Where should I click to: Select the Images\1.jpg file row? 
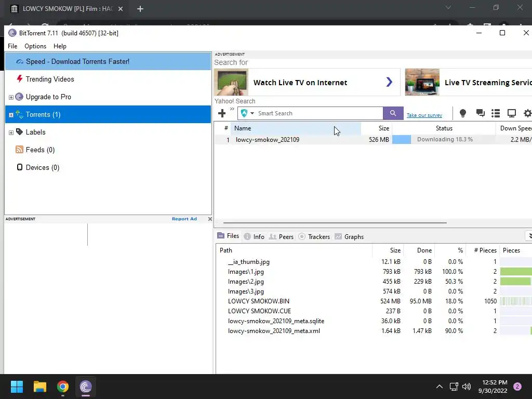click(374, 272)
